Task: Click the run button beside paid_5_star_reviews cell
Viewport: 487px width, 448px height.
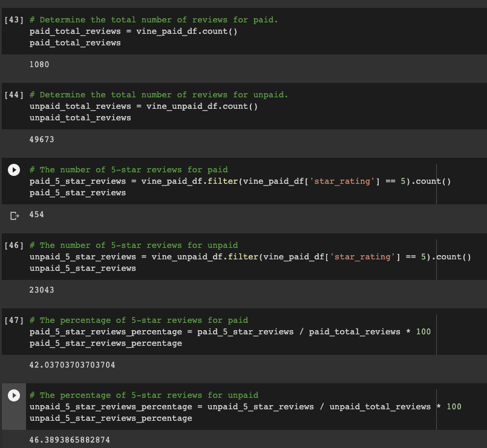Action: click(x=13, y=170)
